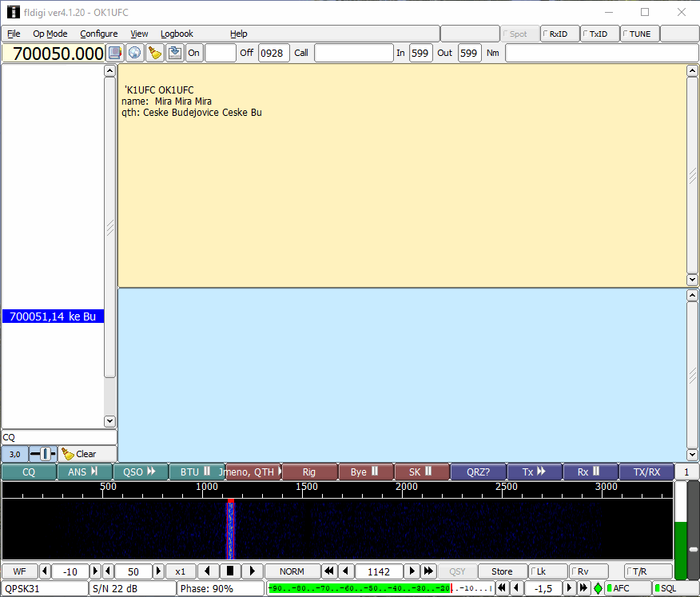Click the horizontal slider next to 3,0
The image size is (700, 597).
point(44,454)
